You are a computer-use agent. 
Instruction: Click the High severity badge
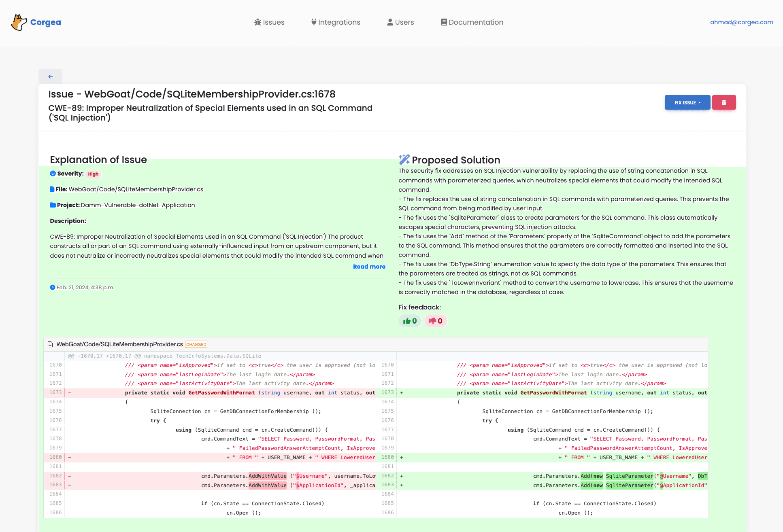pyautogui.click(x=93, y=174)
